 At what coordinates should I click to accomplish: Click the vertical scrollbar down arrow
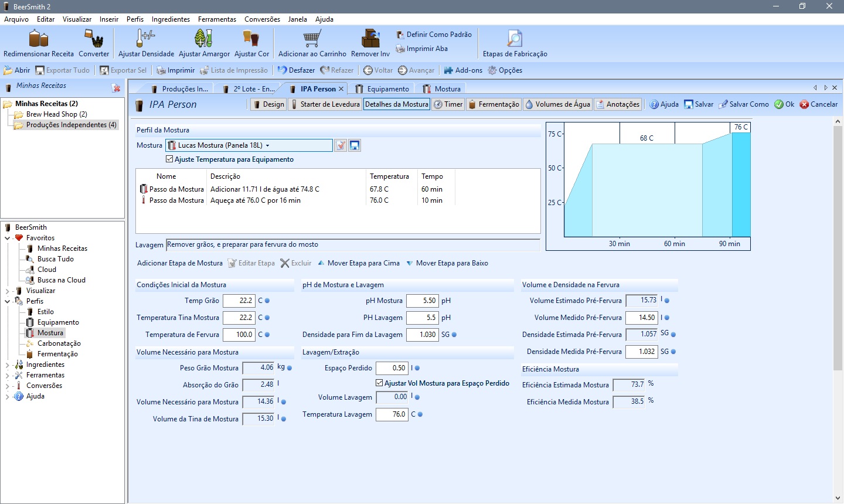(x=838, y=498)
